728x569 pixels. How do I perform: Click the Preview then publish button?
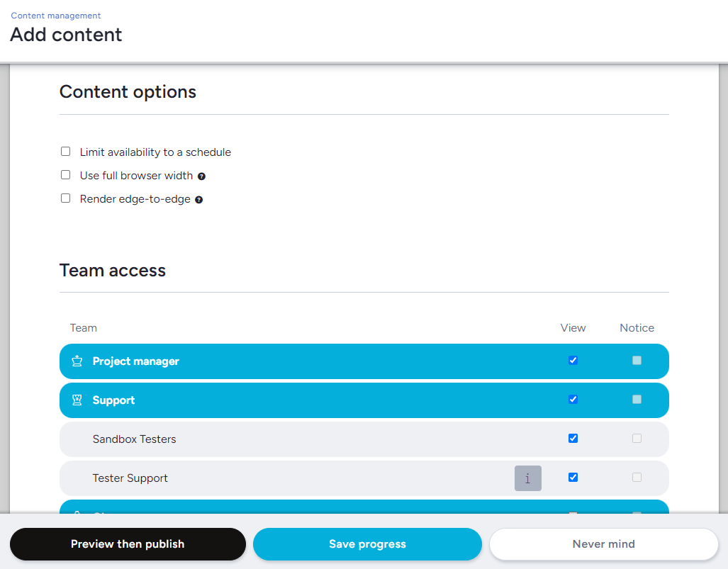pyautogui.click(x=128, y=544)
